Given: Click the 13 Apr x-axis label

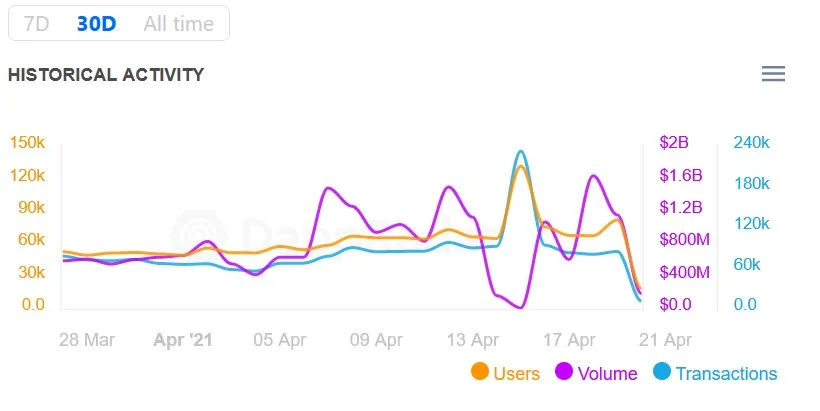Looking at the screenshot, I should [x=473, y=339].
